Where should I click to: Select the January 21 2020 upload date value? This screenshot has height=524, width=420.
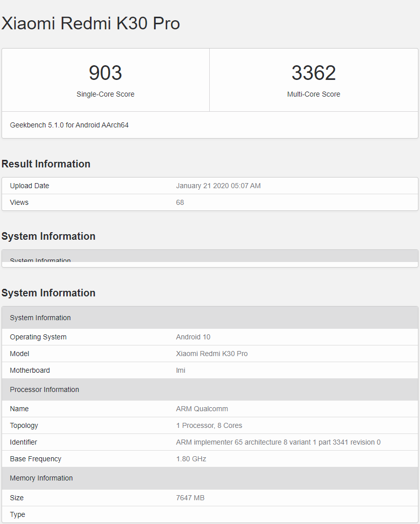(218, 186)
